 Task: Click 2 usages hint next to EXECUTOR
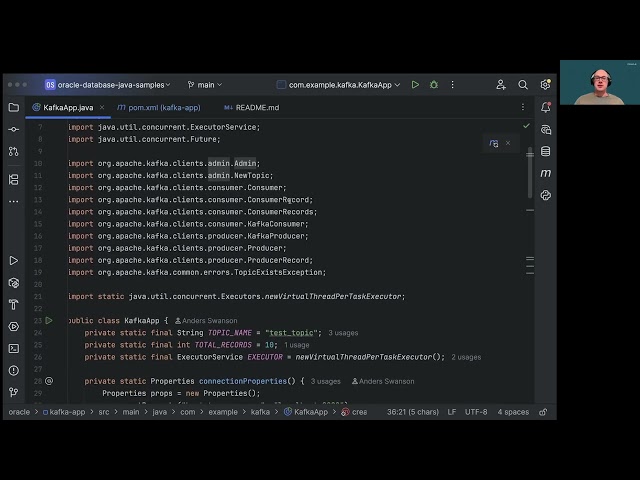coord(466,357)
